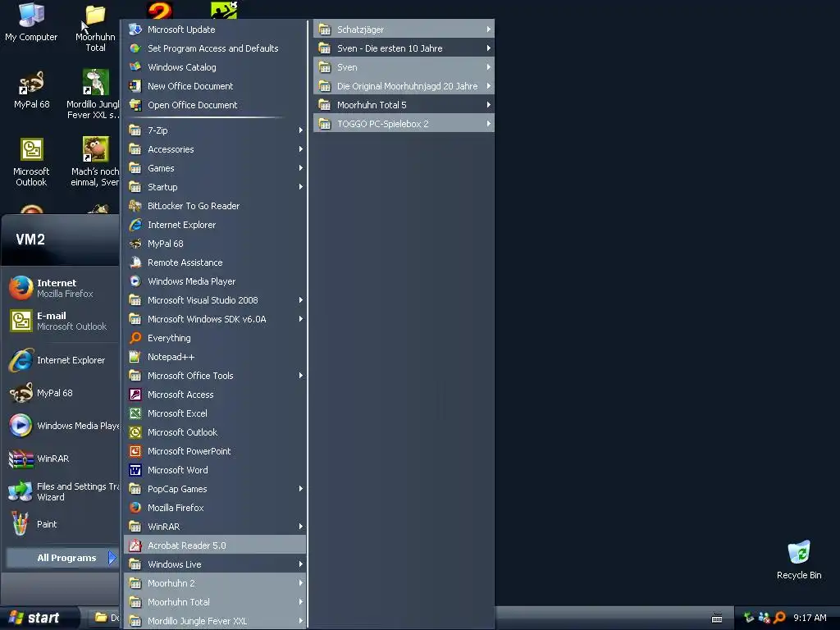Open the Moorhuhn Total 5 submenu folder
Screen dimensions: 840x630
[x=404, y=105]
